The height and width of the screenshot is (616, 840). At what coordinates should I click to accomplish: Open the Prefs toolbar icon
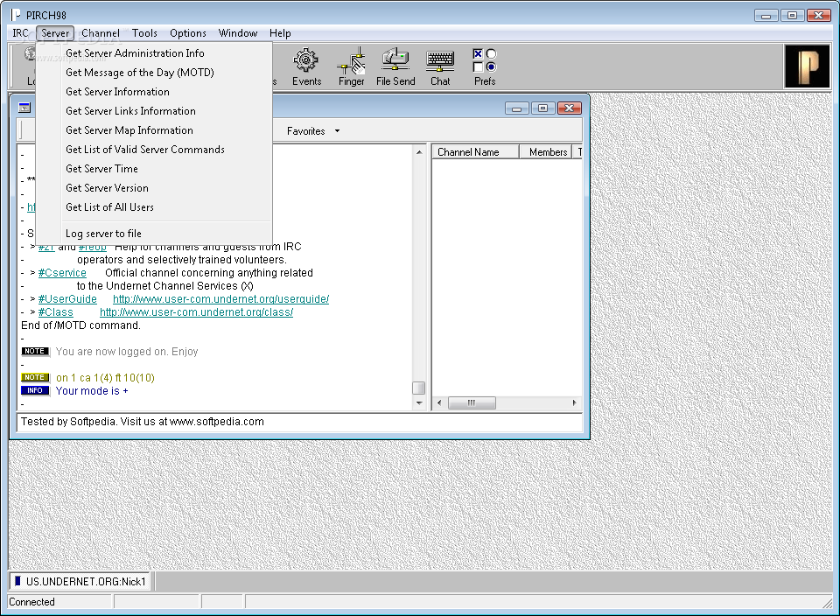tap(485, 67)
